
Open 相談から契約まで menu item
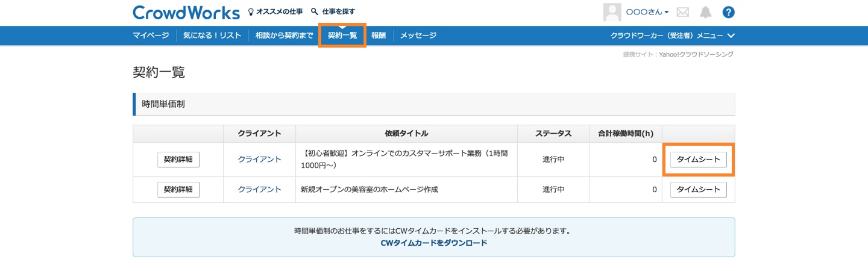[x=284, y=36]
